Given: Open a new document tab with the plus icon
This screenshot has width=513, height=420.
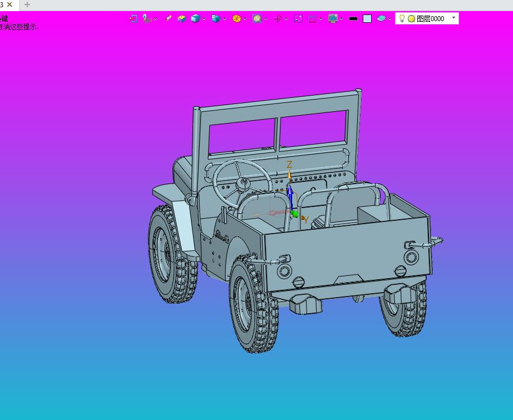Looking at the screenshot, I should click(x=27, y=4).
